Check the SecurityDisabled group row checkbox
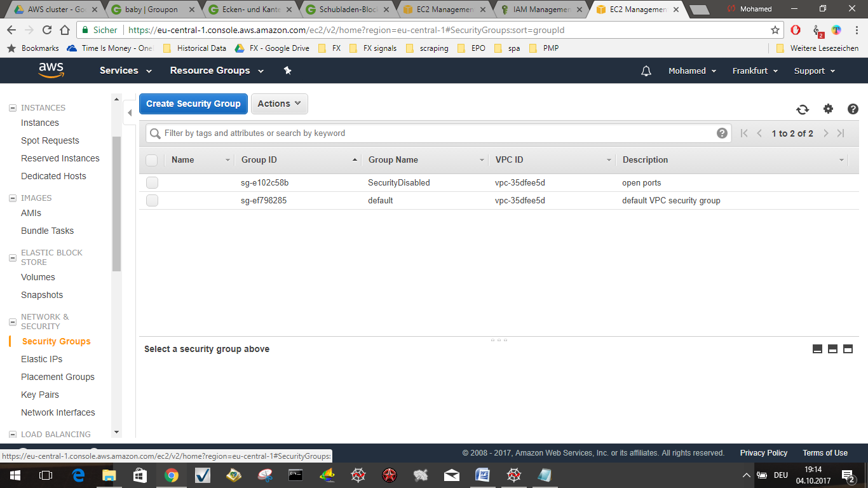The height and width of the screenshot is (488, 868). tap(152, 183)
